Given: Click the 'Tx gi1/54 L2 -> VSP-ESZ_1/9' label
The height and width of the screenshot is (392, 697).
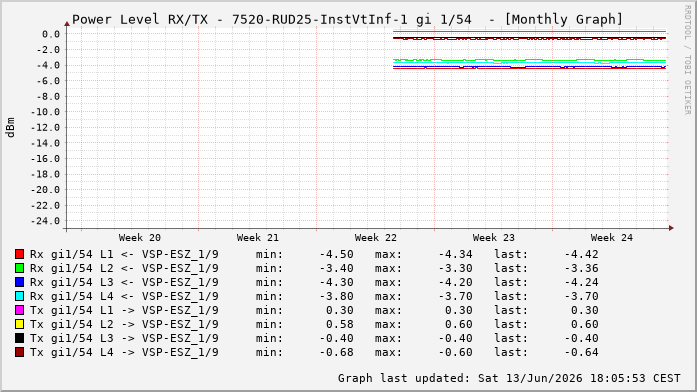Looking at the screenshot, I should pyautogui.click(x=124, y=324).
